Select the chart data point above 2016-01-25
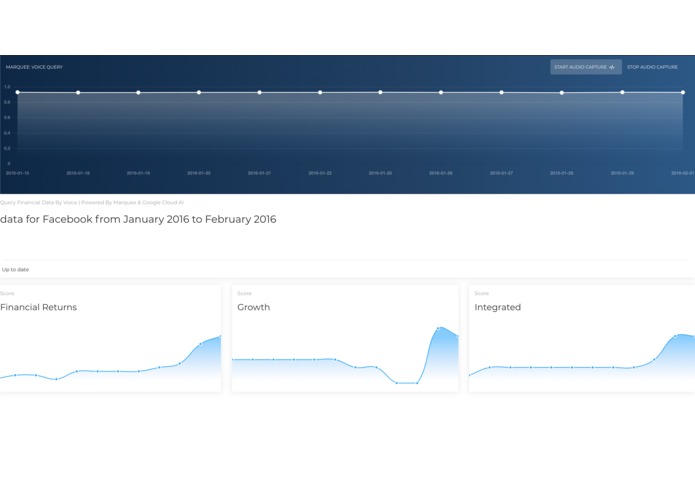This screenshot has height=494, width=695. tap(380, 92)
